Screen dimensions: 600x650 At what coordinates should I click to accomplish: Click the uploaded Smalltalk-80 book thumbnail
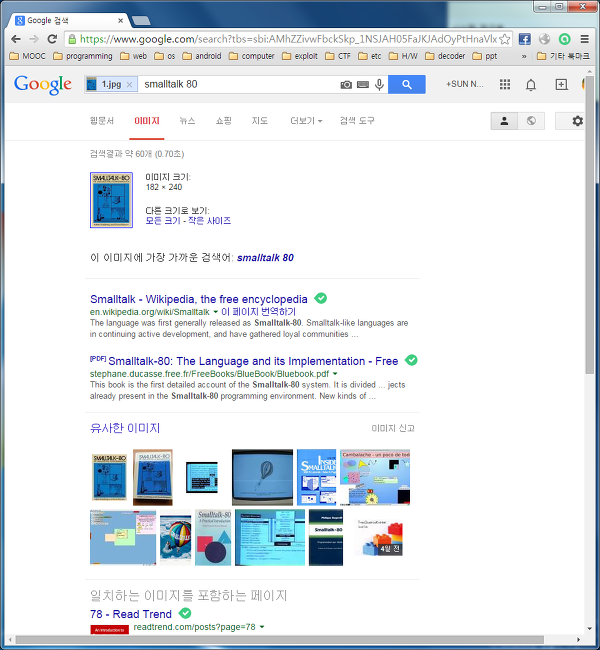click(111, 200)
